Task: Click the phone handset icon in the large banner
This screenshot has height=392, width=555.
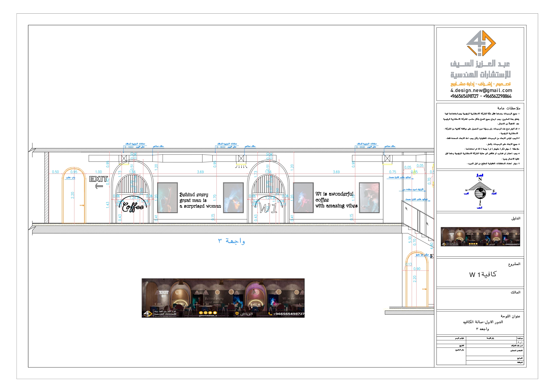Action: click(270, 314)
